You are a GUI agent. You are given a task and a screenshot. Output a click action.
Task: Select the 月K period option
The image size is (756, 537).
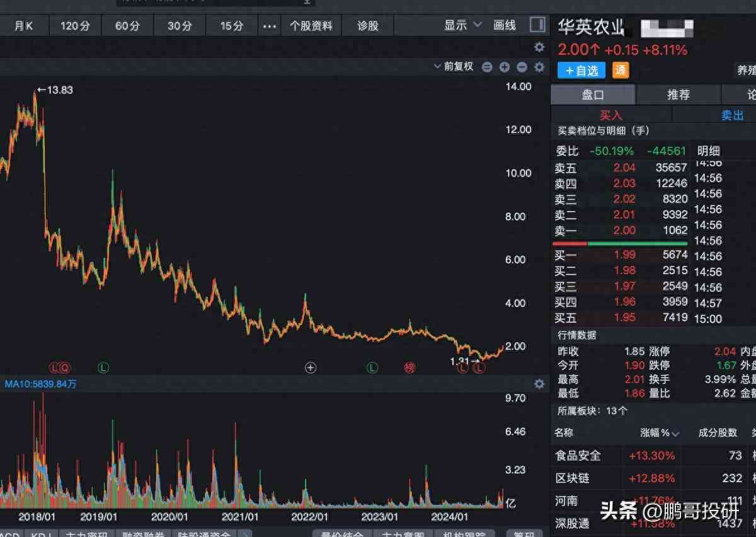24,26
